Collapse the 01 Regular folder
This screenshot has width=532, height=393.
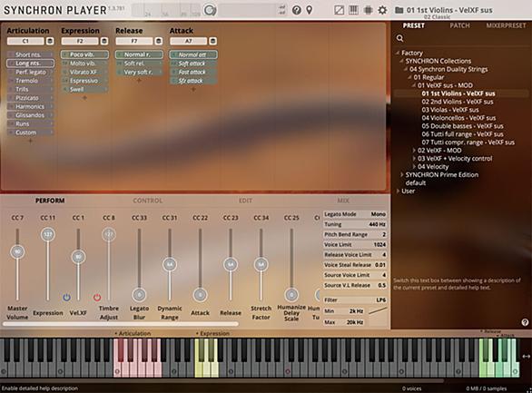[409, 77]
